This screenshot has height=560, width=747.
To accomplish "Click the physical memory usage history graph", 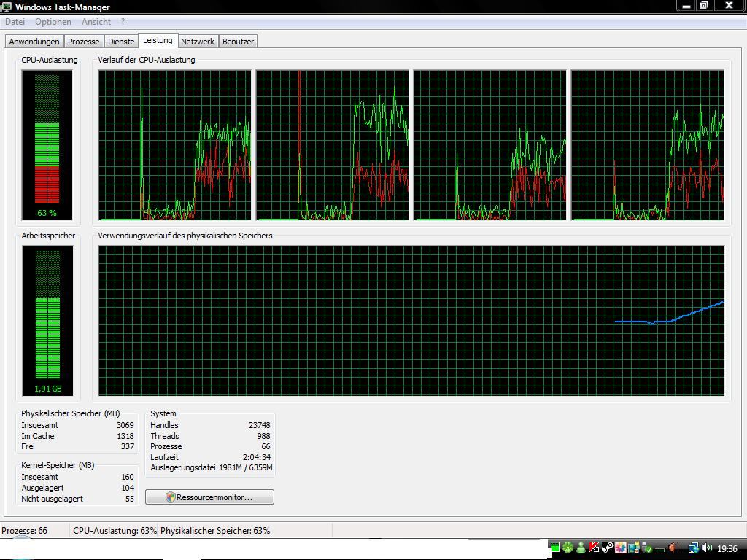I will pos(411,321).
